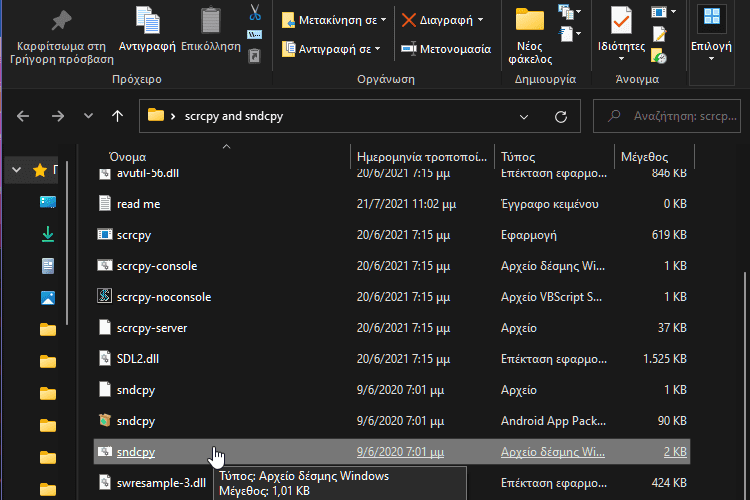The width and height of the screenshot is (750, 500).
Task: Click the 'scrcpy and sndcpy' address path
Action: pos(234,116)
